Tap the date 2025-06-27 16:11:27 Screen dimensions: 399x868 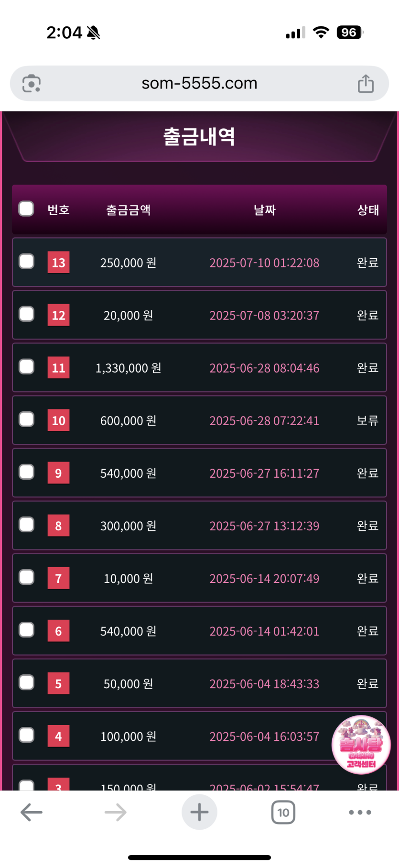264,473
